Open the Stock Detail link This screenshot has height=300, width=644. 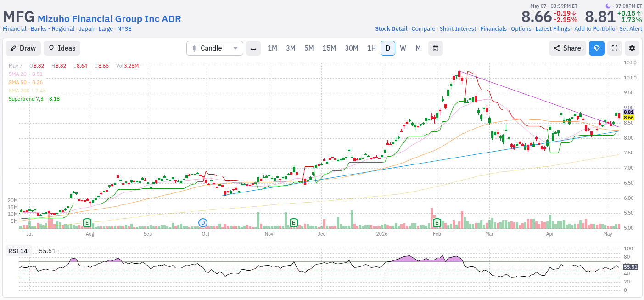[391, 28]
